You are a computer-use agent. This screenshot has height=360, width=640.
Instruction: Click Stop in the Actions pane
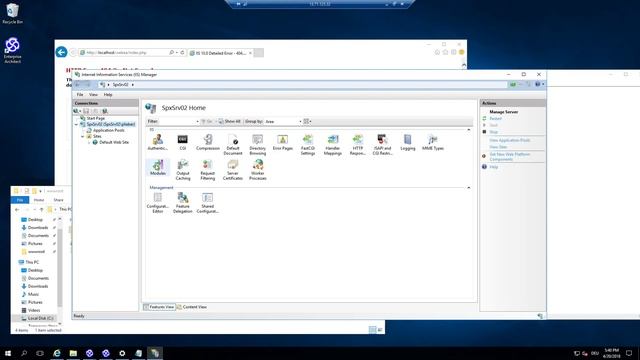pyautogui.click(x=493, y=132)
